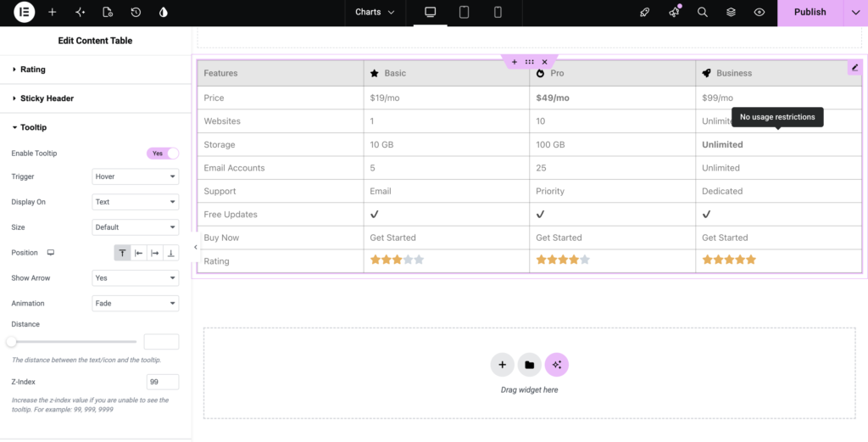Click the Features header cell

click(280, 73)
